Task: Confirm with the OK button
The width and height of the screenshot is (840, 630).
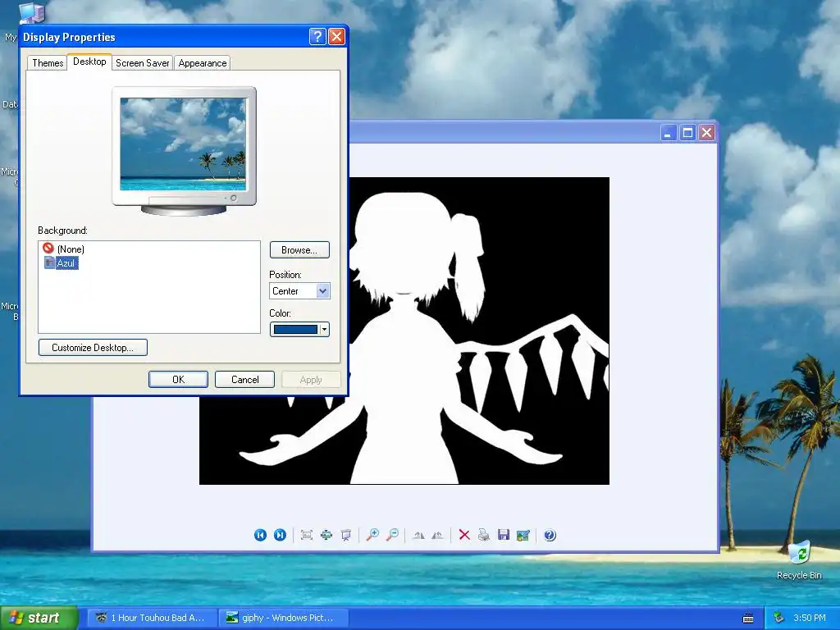Action: point(178,379)
